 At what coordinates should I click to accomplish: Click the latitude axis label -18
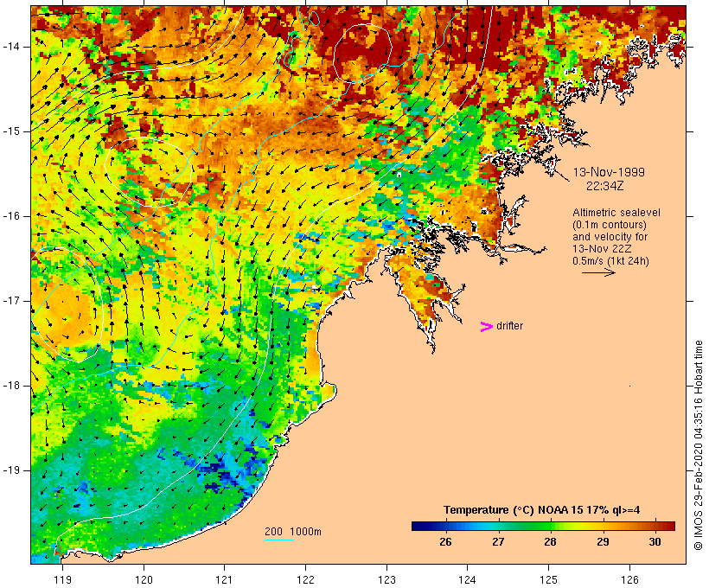[11, 386]
